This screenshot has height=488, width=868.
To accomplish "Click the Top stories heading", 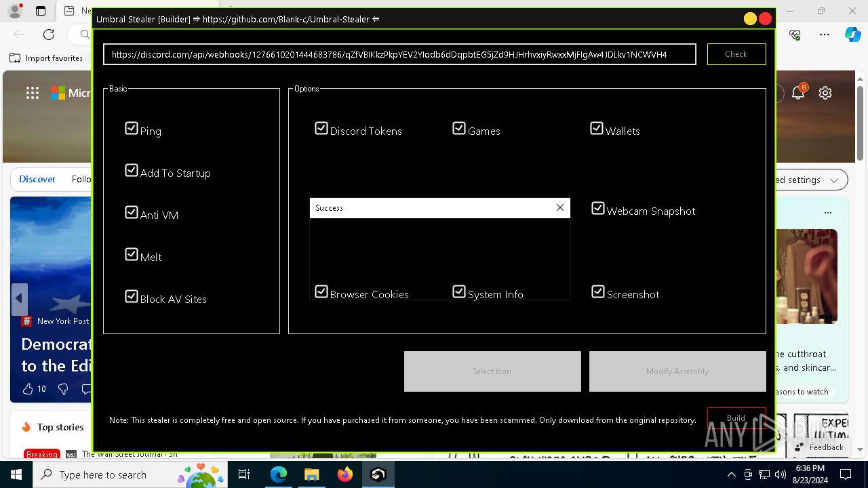I will point(60,427).
